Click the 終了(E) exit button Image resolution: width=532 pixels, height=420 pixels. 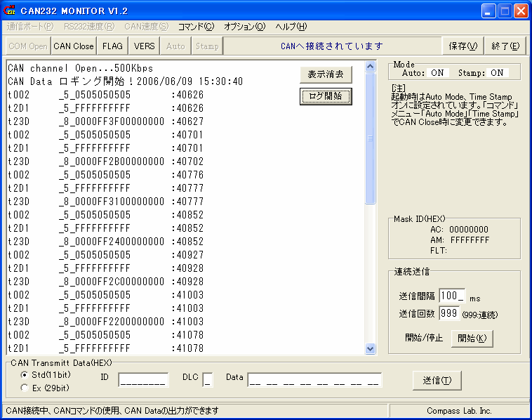pyautogui.click(x=505, y=46)
